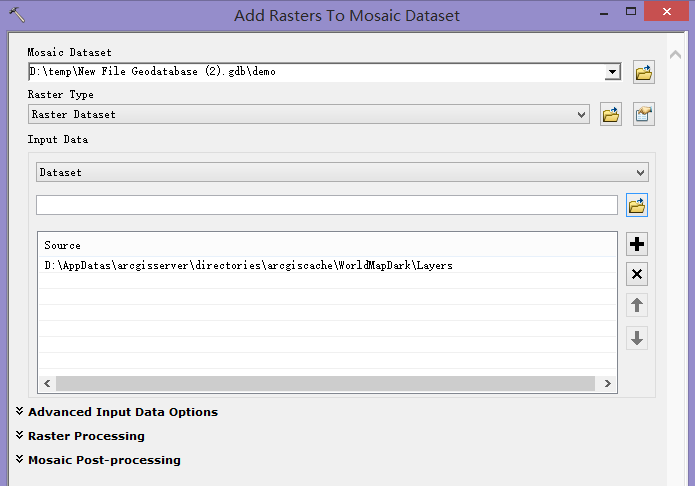Open Mosaic Dataset path dropdown arrow

(613, 72)
